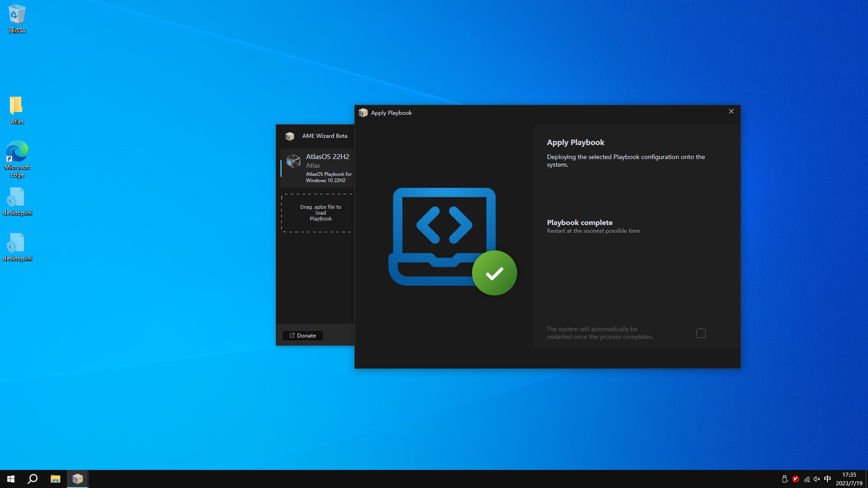This screenshot has height=488, width=868.
Task: Open the Atlas folder on desktop
Action: 17,110
